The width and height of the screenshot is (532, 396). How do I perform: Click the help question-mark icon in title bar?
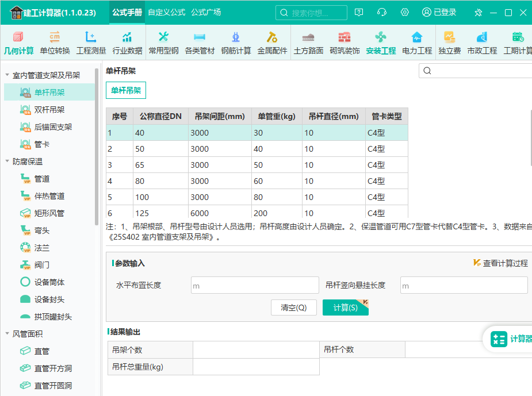tap(359, 13)
